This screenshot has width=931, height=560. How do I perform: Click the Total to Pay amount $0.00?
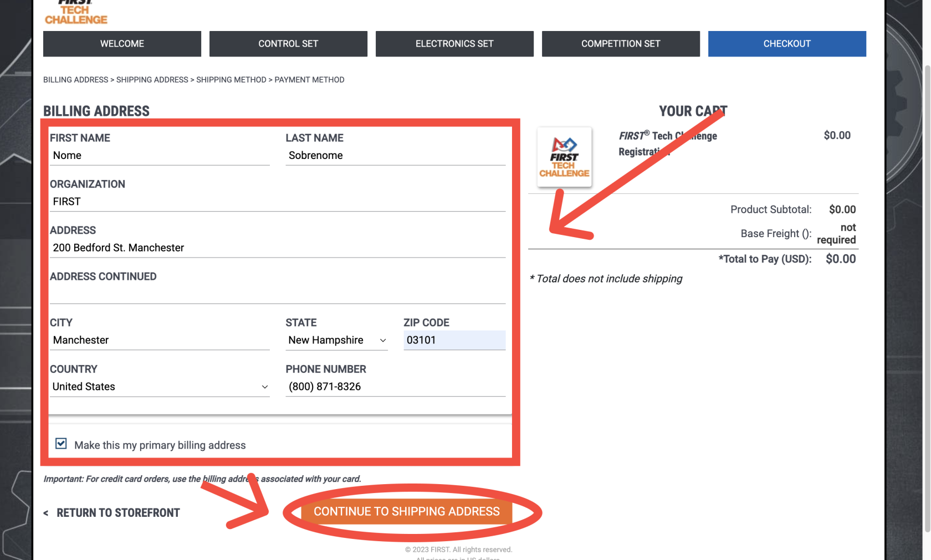click(x=841, y=259)
